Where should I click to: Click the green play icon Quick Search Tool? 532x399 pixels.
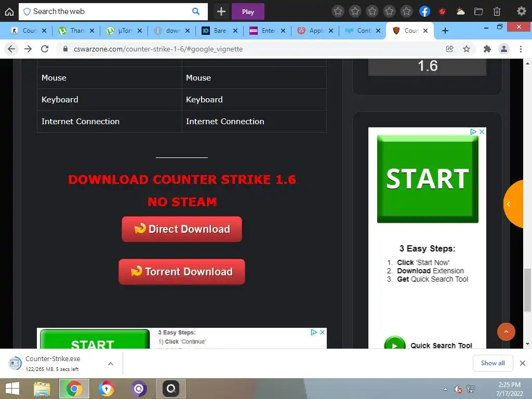395,343
